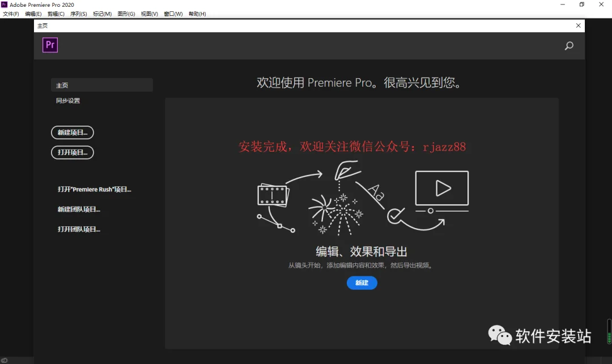Click the status icon in bottom-left corner
Viewport: 612px width, 364px height.
pos(5,361)
